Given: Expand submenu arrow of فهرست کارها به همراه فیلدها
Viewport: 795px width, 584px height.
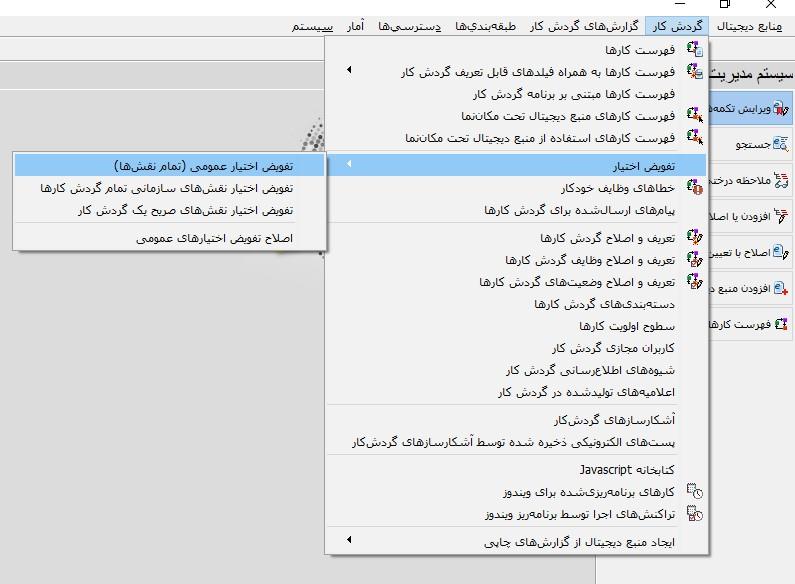Looking at the screenshot, I should [349, 71].
